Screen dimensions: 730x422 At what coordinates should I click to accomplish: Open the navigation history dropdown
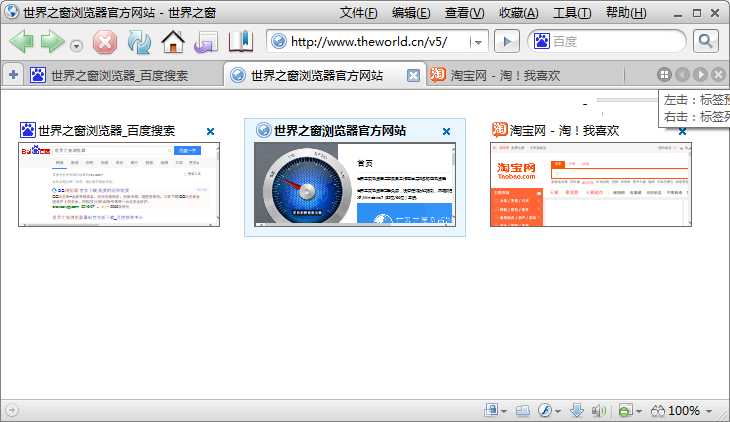click(x=76, y=46)
